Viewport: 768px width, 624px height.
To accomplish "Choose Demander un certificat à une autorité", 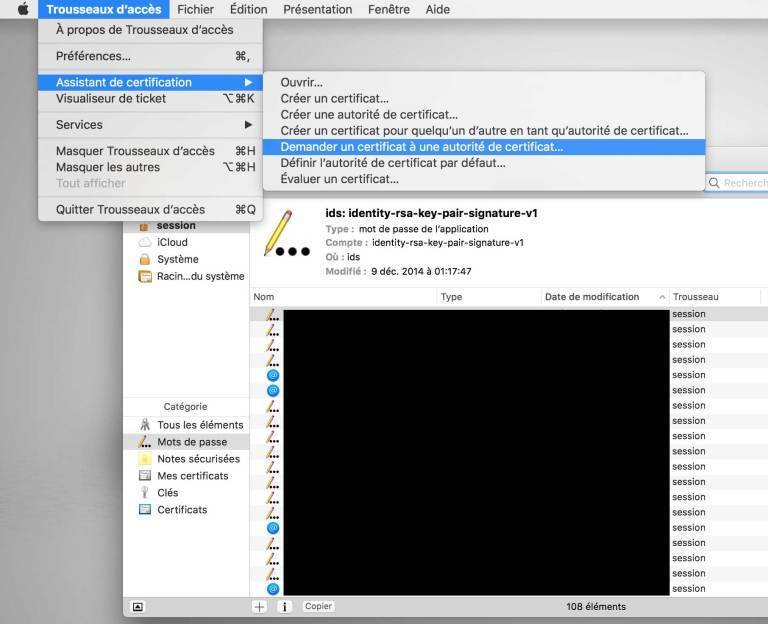I will [x=421, y=146].
